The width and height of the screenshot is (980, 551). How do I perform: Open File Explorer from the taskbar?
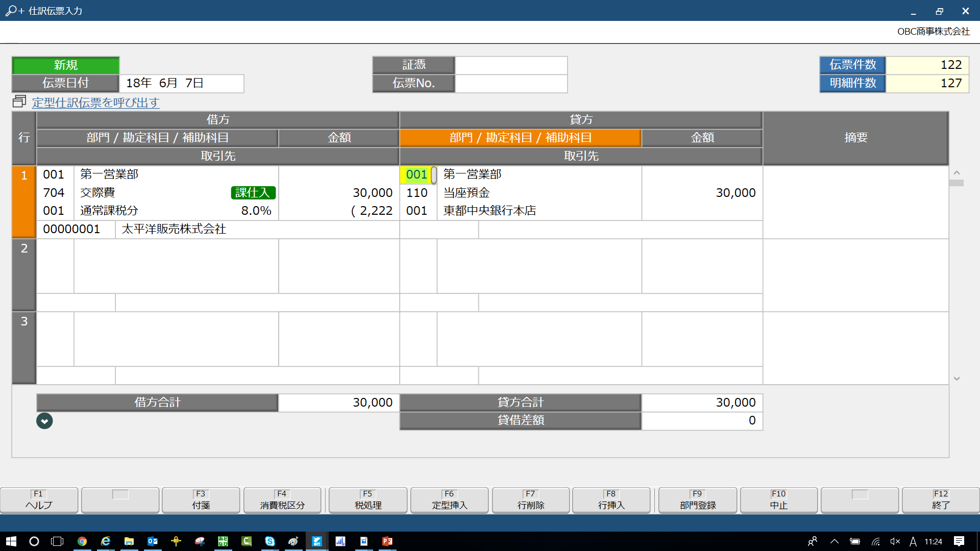point(129,541)
